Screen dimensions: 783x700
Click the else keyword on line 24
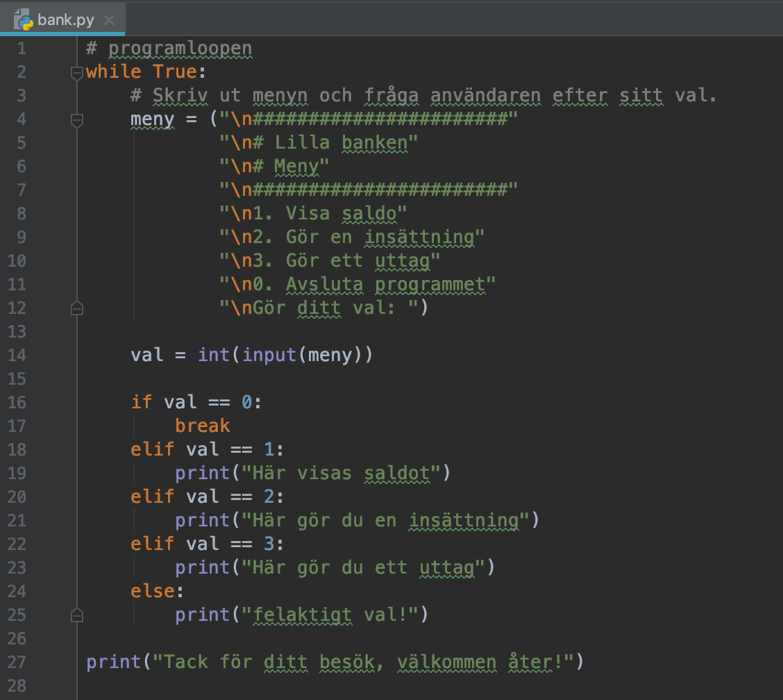pyautogui.click(x=152, y=591)
